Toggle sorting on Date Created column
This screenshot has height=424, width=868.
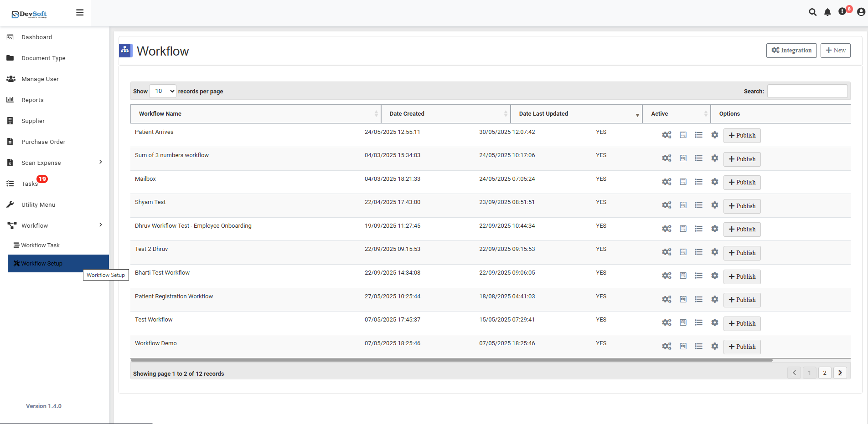(x=505, y=113)
